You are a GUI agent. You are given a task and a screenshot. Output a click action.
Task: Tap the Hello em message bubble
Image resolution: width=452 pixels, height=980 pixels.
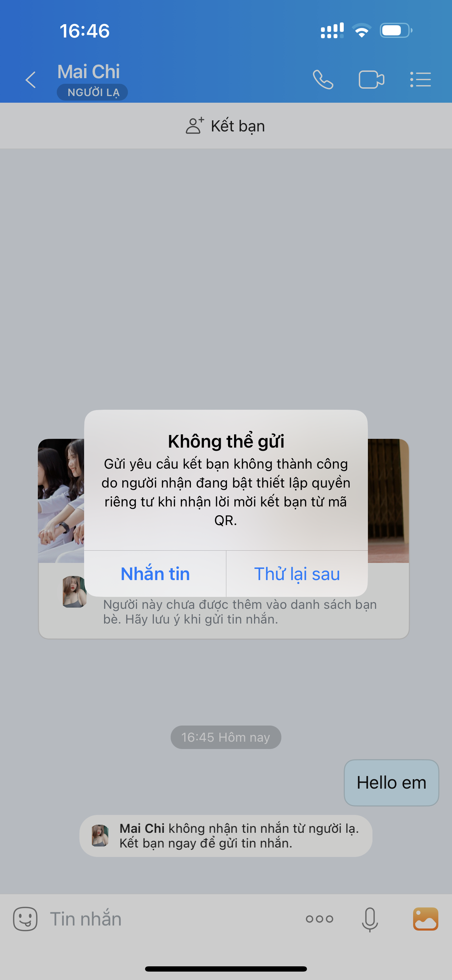[x=391, y=783]
